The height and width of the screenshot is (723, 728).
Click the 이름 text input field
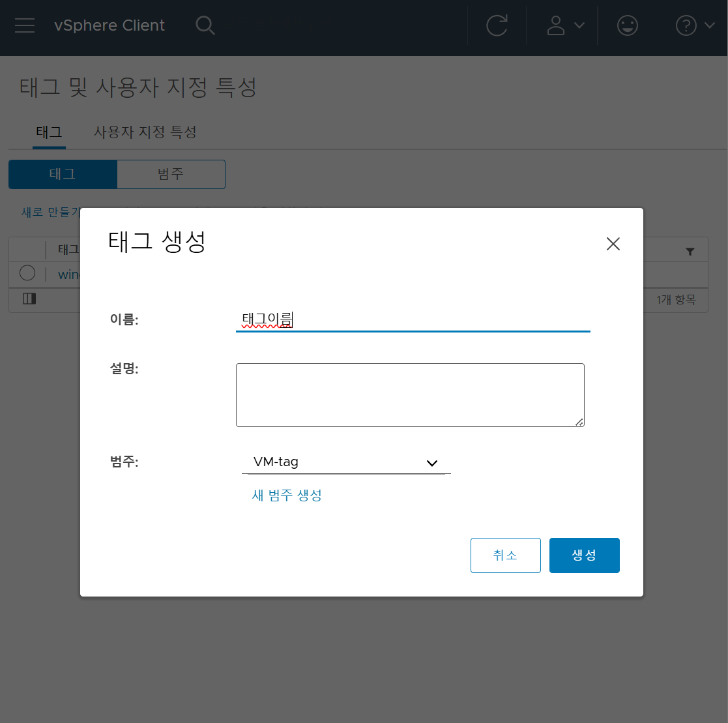413,319
